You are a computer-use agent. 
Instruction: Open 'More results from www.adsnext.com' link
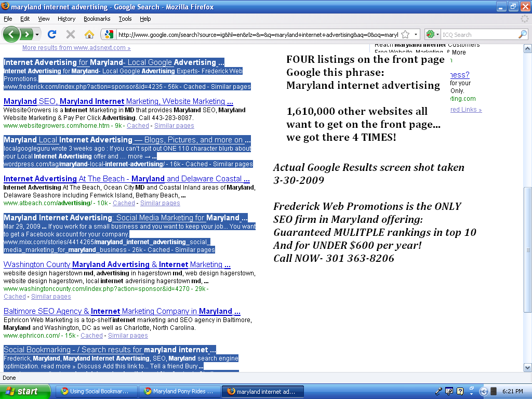76,48
